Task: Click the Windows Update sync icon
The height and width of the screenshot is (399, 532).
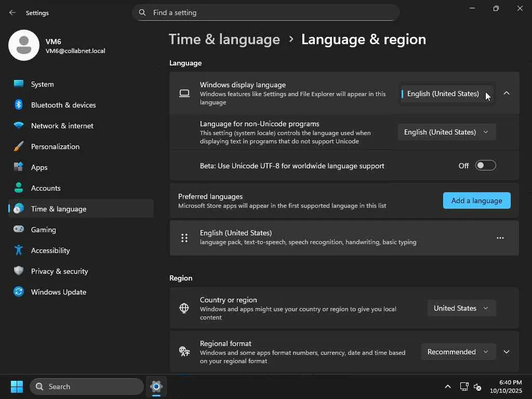Action: (19, 292)
